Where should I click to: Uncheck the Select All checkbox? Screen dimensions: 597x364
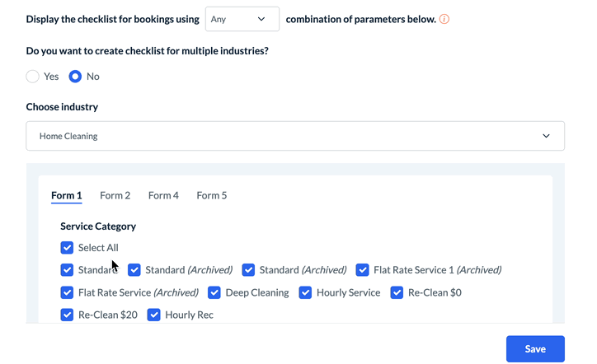click(x=67, y=248)
